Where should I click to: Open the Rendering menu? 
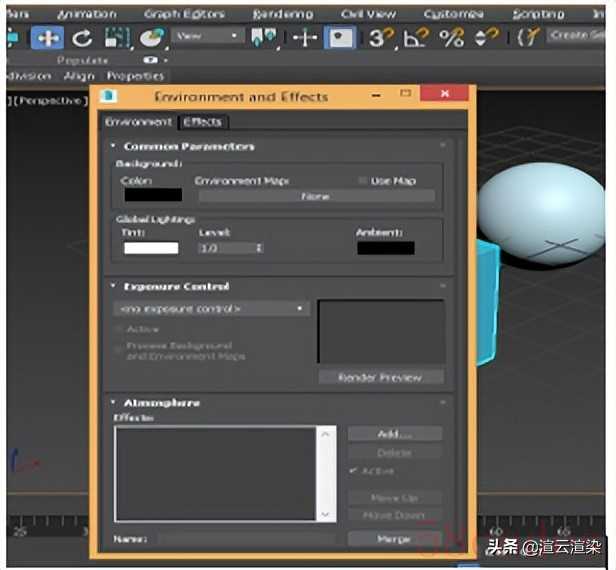(282, 14)
